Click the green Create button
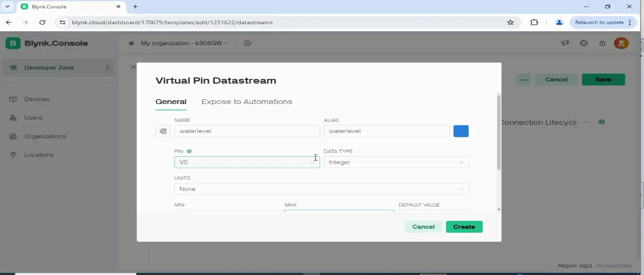644x275 pixels. [464, 227]
